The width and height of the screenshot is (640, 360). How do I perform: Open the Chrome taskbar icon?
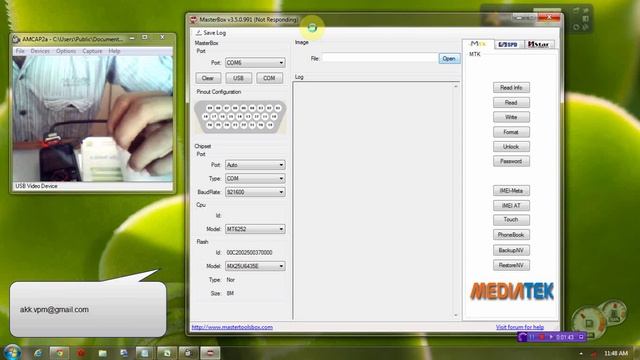[60, 353]
